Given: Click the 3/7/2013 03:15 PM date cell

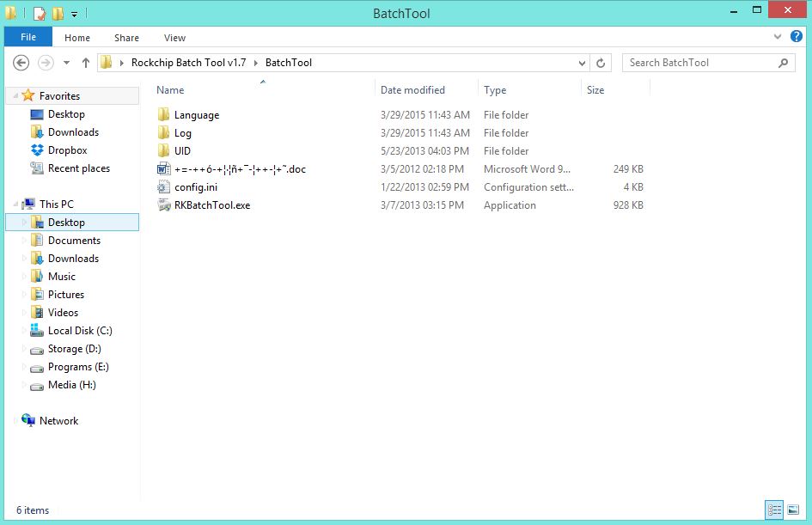Looking at the screenshot, I should (x=422, y=205).
